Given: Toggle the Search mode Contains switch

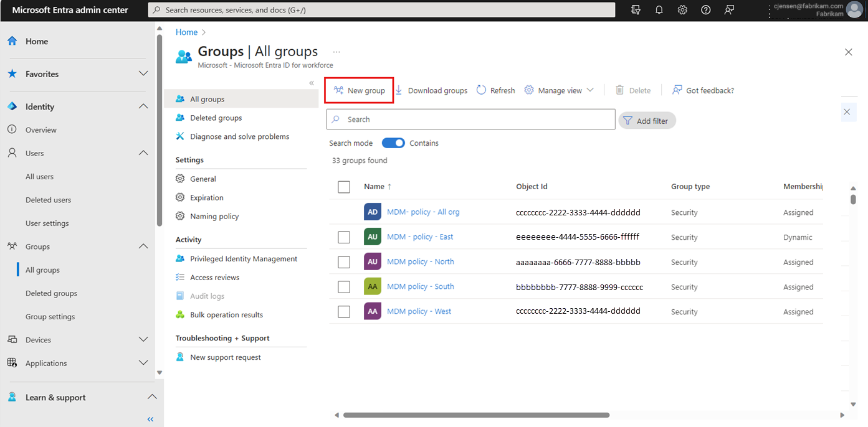Looking at the screenshot, I should (x=393, y=143).
